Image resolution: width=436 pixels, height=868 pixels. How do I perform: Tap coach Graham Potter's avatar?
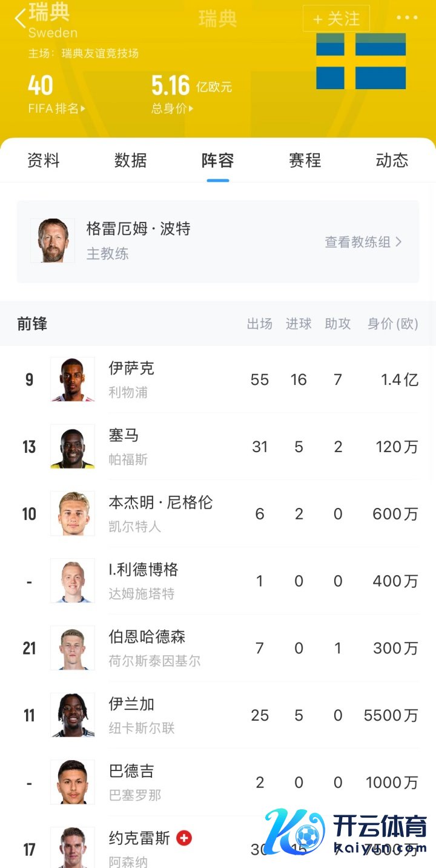point(53,241)
